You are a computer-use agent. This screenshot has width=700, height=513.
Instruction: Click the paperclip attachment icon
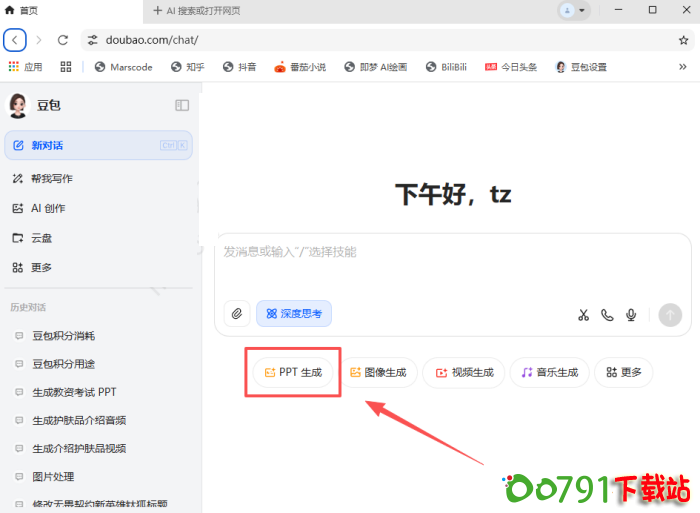click(237, 314)
